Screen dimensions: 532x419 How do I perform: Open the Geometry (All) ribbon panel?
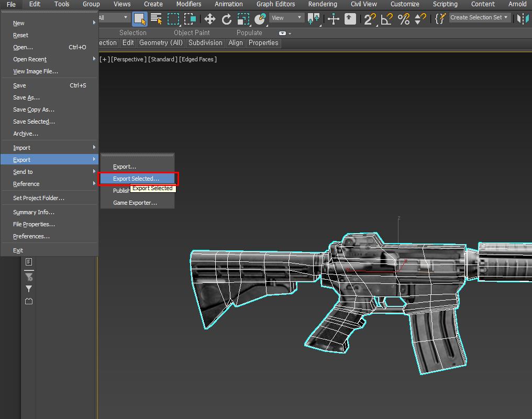coord(161,43)
